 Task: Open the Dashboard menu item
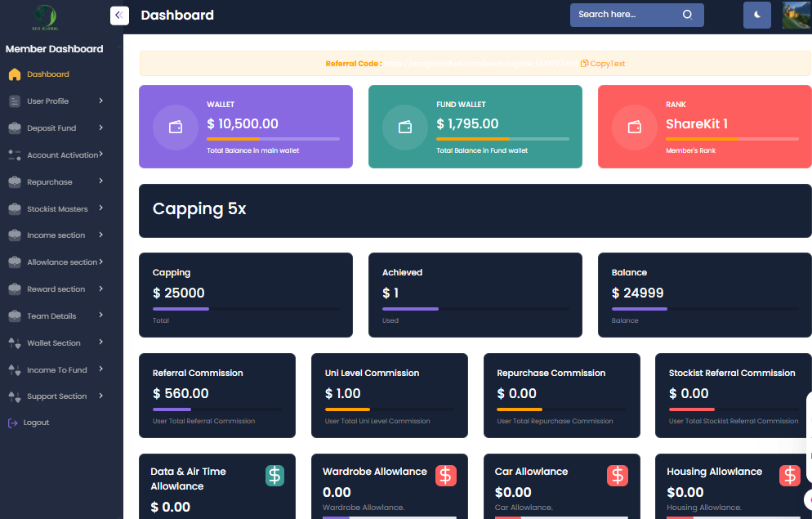tap(47, 74)
